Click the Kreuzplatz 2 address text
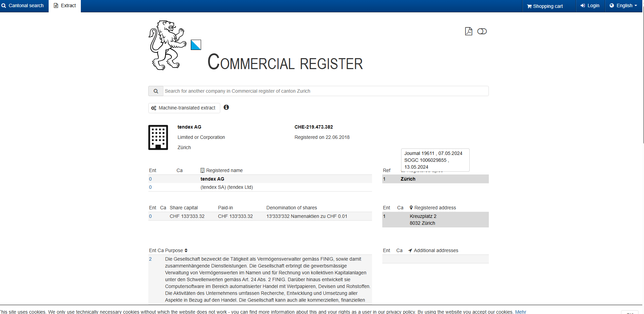Screen dimensions: 644x314 (423, 216)
